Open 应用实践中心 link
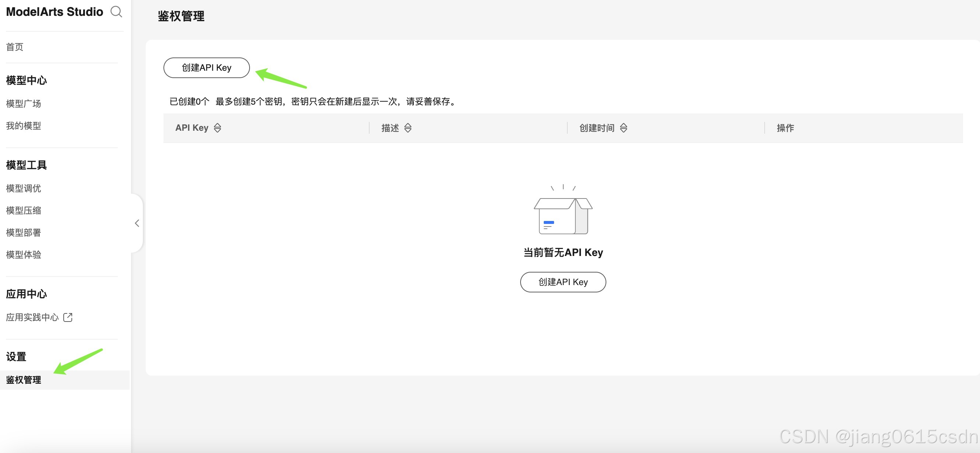Image resolution: width=980 pixels, height=453 pixels. pyautogui.click(x=33, y=317)
